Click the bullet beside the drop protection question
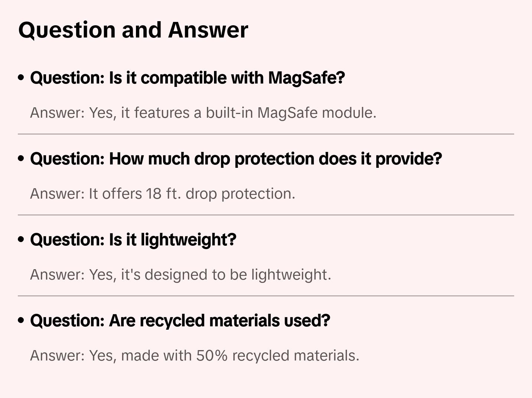Viewport: 532px width, 398px height. point(21,159)
